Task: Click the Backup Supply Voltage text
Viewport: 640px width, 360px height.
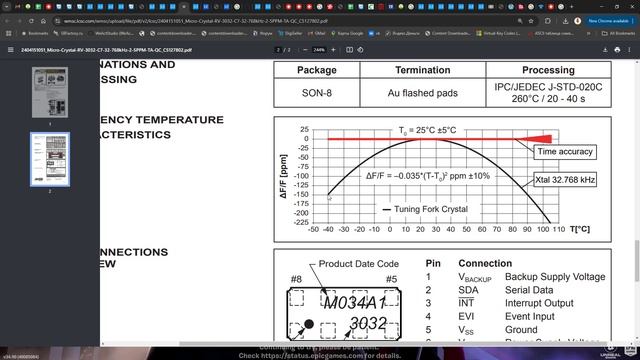Action: pyautogui.click(x=555, y=277)
